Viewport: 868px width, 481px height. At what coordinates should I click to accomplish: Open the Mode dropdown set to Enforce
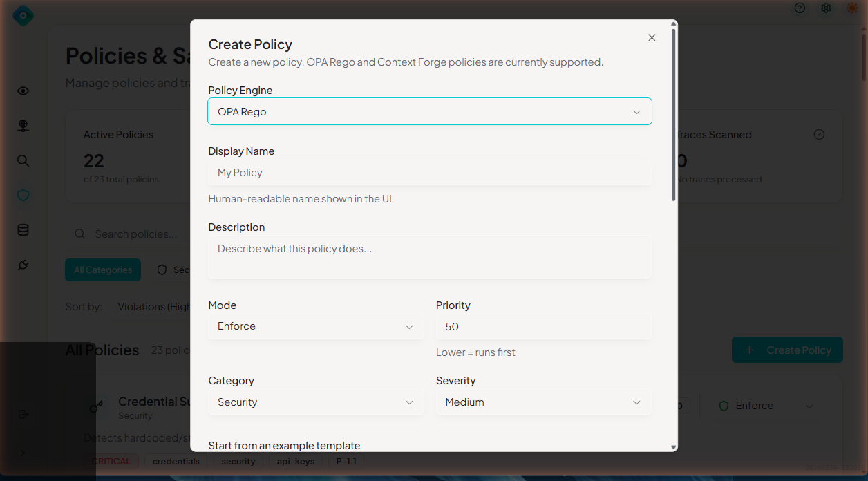tap(316, 326)
